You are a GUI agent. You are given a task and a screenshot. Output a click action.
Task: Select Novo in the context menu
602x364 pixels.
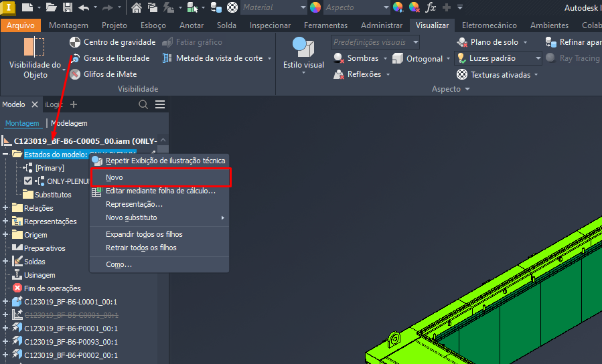115,177
